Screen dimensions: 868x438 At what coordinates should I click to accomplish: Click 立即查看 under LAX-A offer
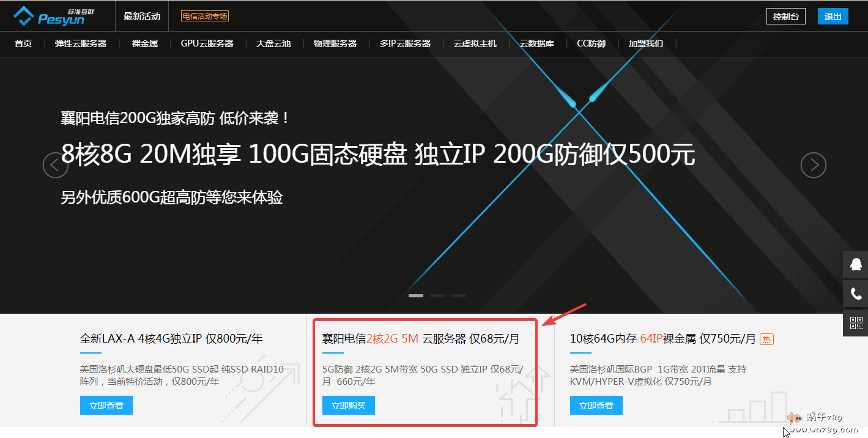106,406
